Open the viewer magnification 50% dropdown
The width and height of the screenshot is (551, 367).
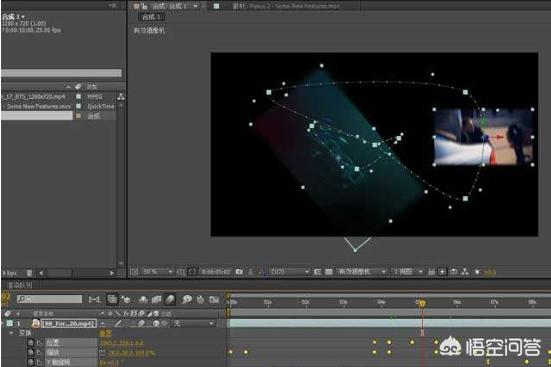point(158,272)
